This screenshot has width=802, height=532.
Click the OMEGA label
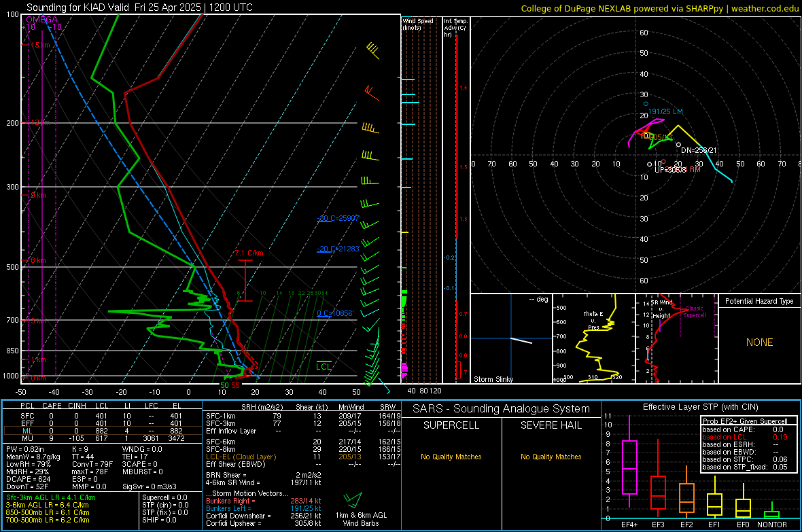[x=41, y=20]
